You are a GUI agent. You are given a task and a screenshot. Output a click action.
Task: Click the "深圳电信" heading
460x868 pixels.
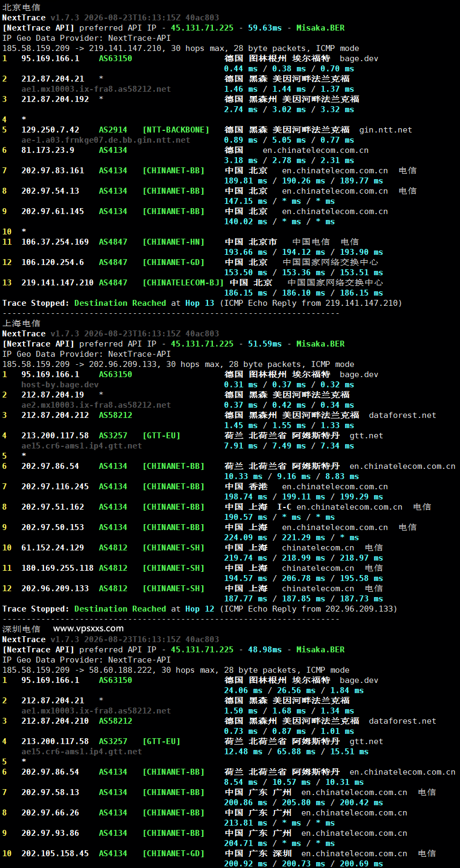tap(21, 629)
